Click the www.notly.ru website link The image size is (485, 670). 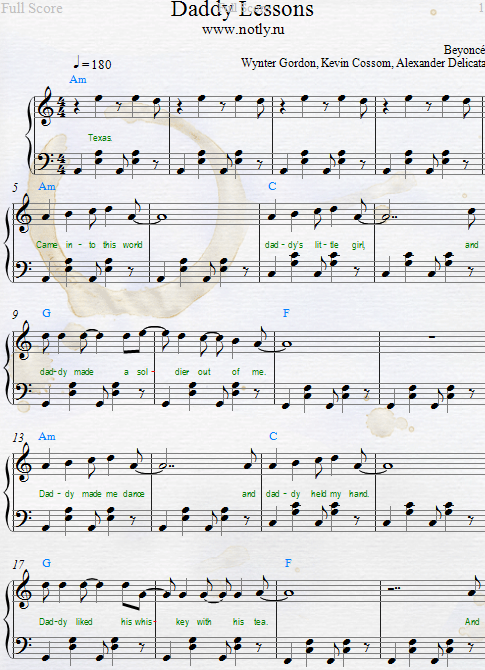point(243,29)
